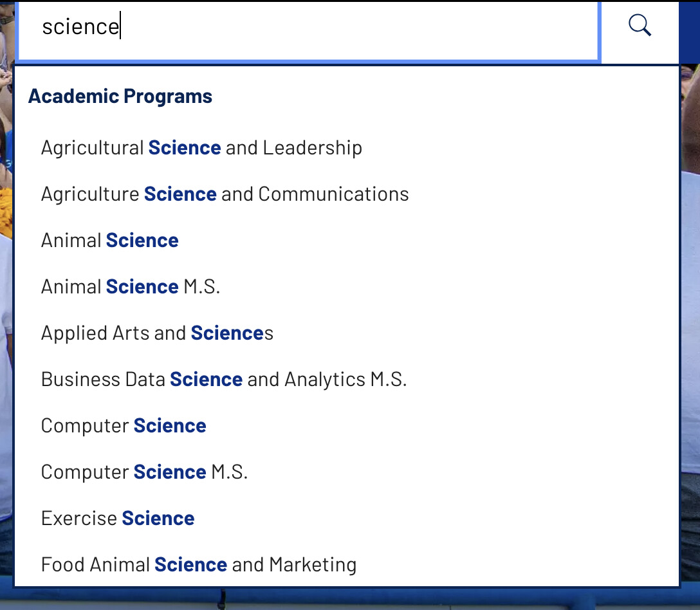Viewport: 700px width, 610px height.
Task: Open the Computer Science M.S. suggestion
Action: click(x=144, y=472)
